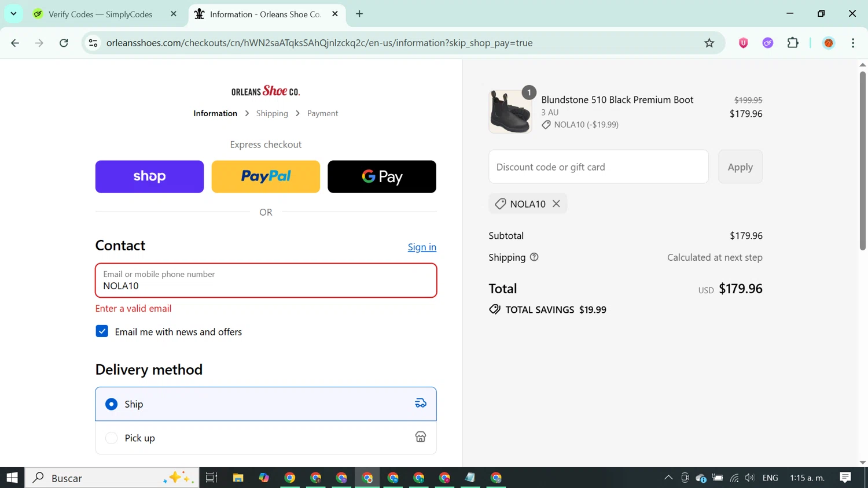Select the Information breadcrumb step

click(215, 113)
